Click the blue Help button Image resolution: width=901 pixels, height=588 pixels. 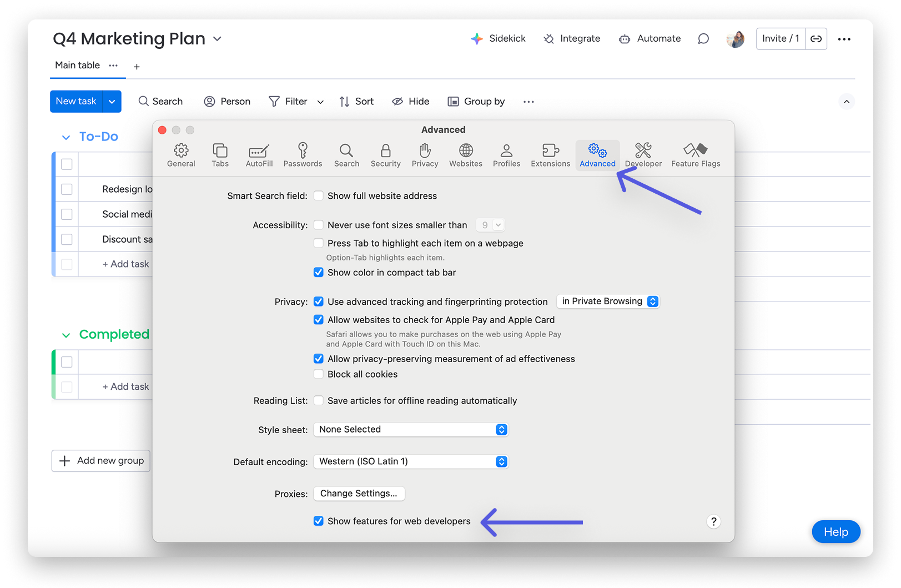(835, 532)
